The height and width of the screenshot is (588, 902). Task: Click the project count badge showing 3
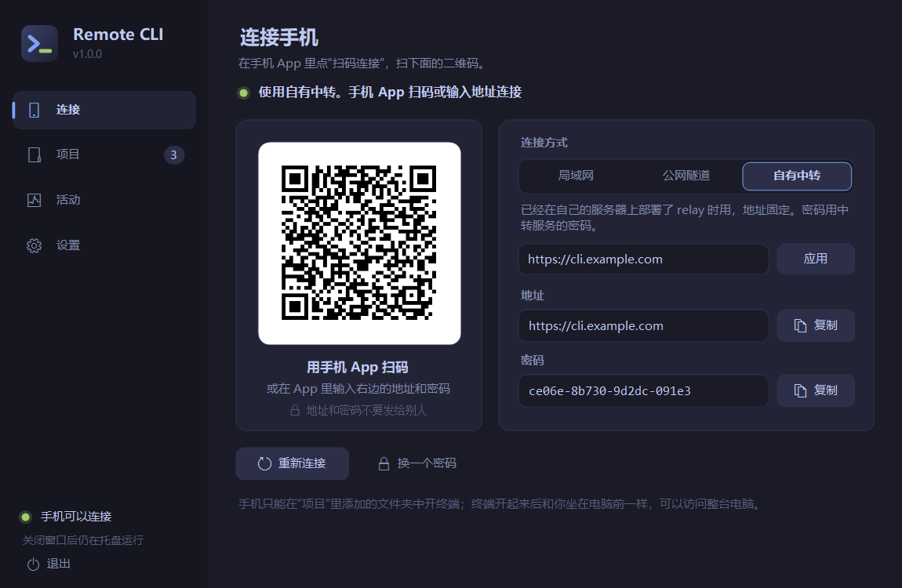tap(173, 154)
